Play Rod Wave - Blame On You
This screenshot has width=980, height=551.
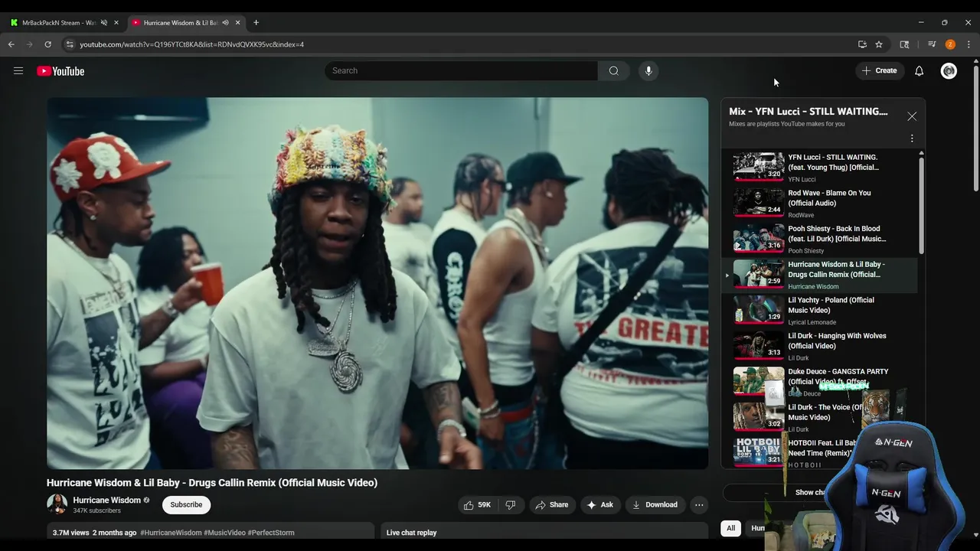[819, 203]
